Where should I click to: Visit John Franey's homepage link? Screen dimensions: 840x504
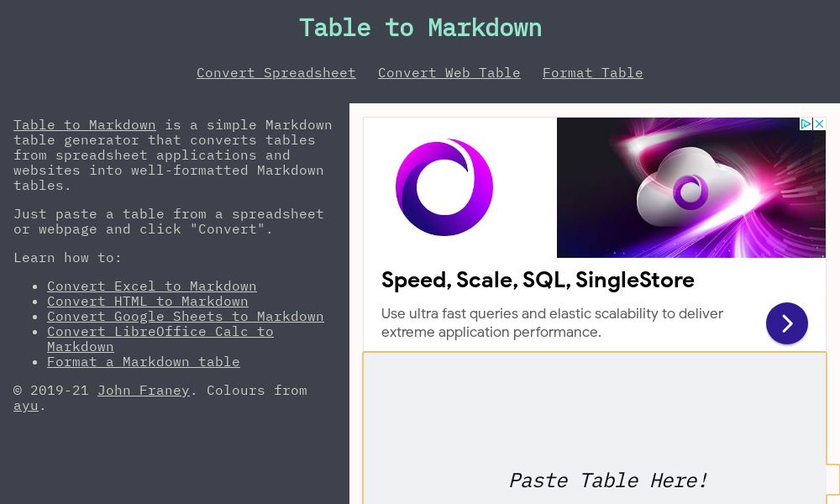[x=144, y=390]
